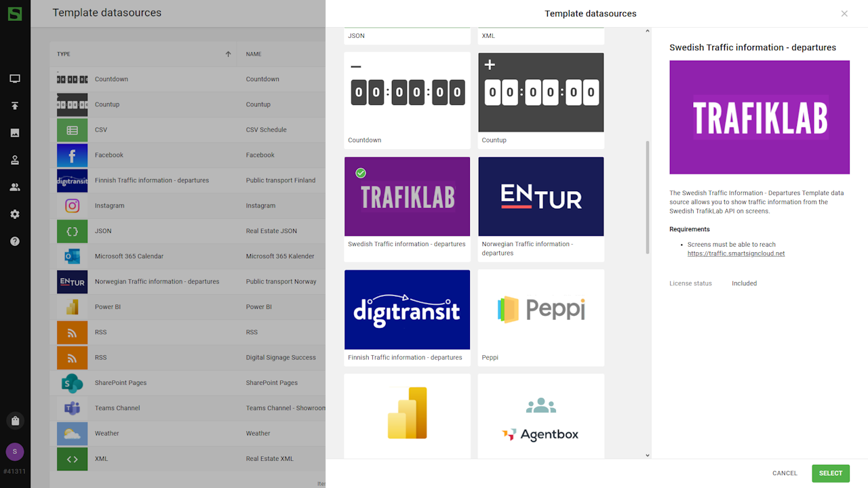Viewport: 868px width, 488px height.
Task: Click the Entur icon in the Norwegian row
Action: pyautogui.click(x=72, y=282)
